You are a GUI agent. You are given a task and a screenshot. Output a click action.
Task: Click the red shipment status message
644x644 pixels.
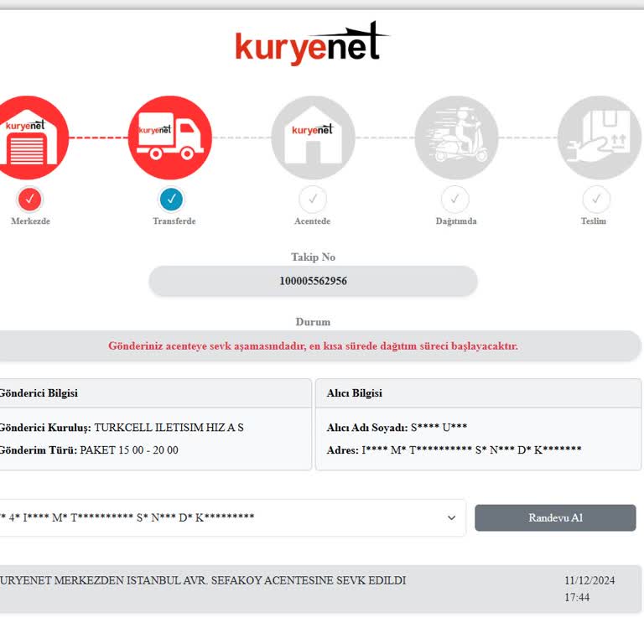point(313,345)
